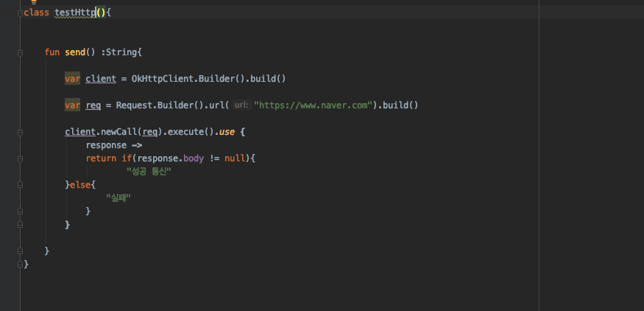Image resolution: width=644 pixels, height=311 pixels.
Task: Click the "execute()" call
Action: 191,132
